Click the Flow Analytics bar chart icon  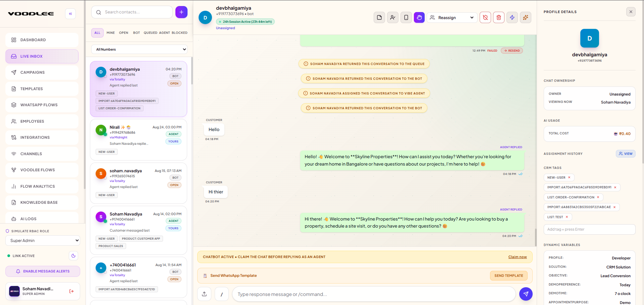[x=14, y=186]
